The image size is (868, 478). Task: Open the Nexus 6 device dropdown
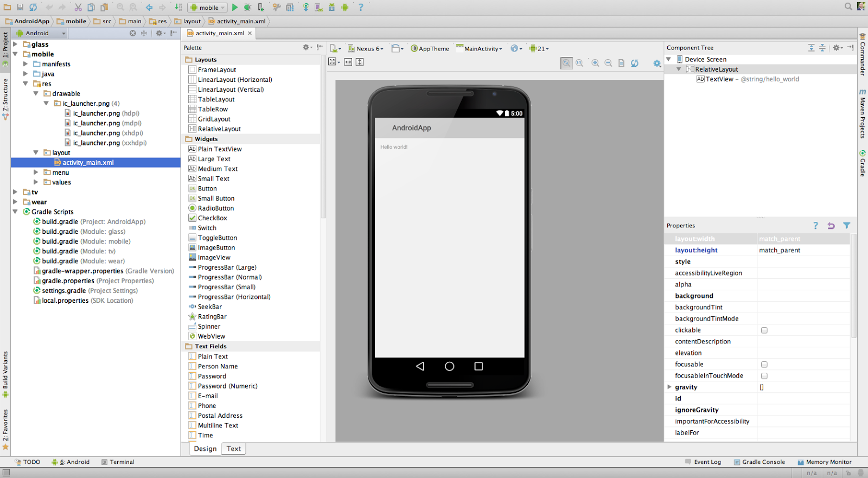tap(366, 48)
